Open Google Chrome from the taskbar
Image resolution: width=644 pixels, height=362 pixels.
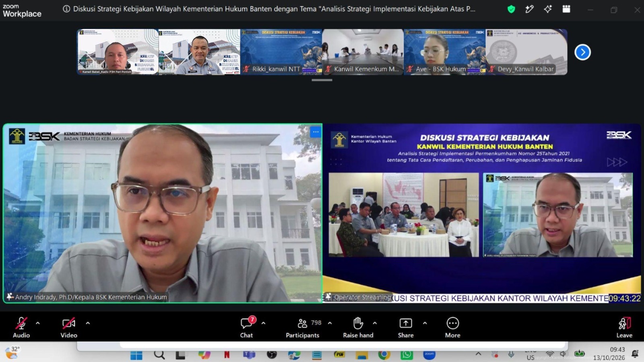[x=384, y=355]
